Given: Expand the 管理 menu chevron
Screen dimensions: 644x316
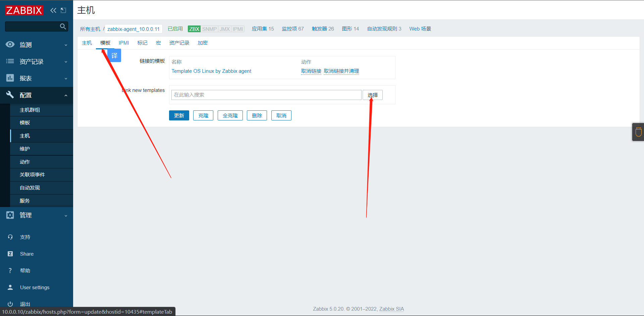Looking at the screenshot, I should tap(66, 216).
